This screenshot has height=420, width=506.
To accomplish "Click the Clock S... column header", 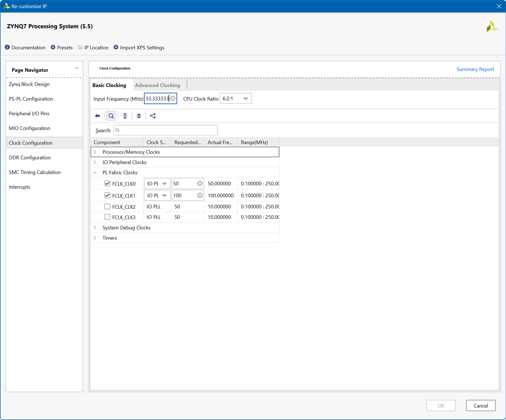I will (x=157, y=142).
